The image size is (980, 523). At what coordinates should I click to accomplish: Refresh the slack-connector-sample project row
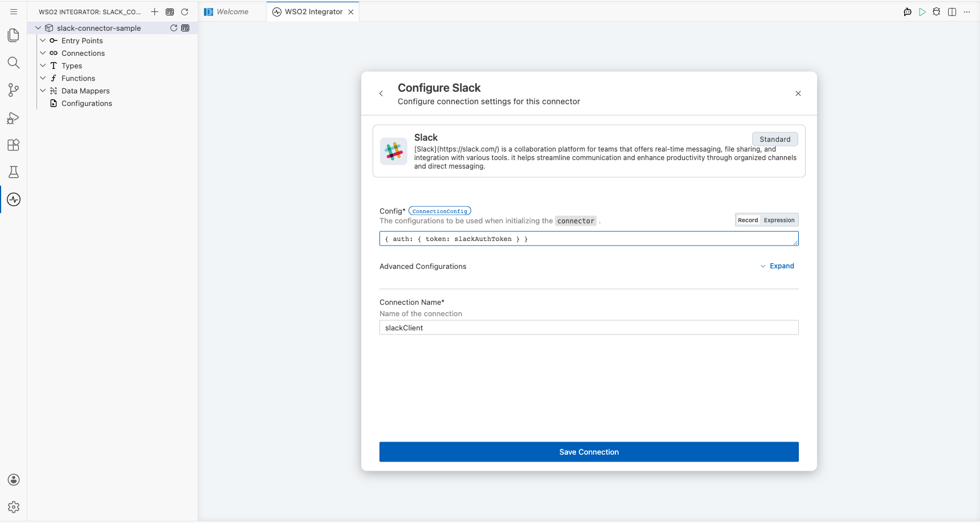(174, 28)
